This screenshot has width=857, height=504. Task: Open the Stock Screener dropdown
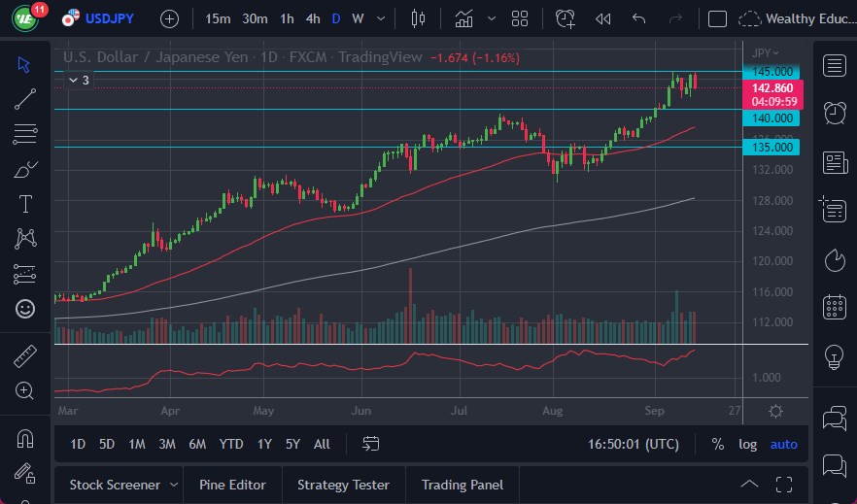[x=174, y=485]
